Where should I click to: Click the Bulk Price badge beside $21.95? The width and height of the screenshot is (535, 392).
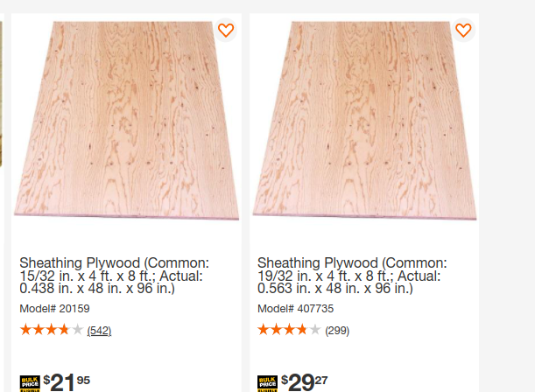[30, 383]
